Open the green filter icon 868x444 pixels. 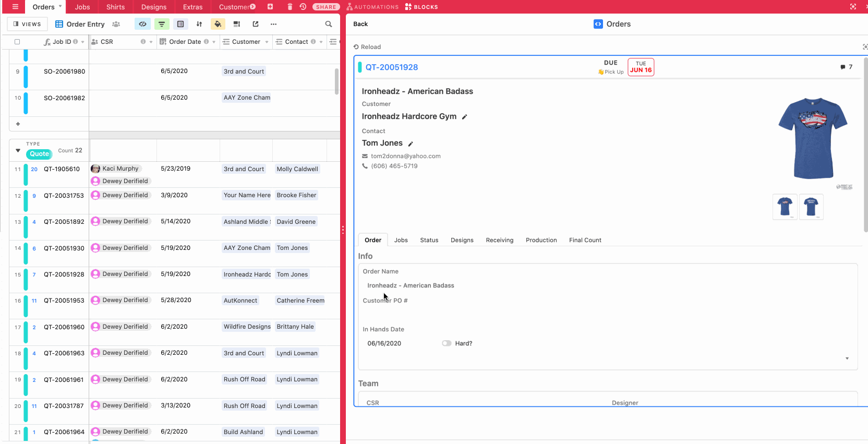(x=162, y=24)
